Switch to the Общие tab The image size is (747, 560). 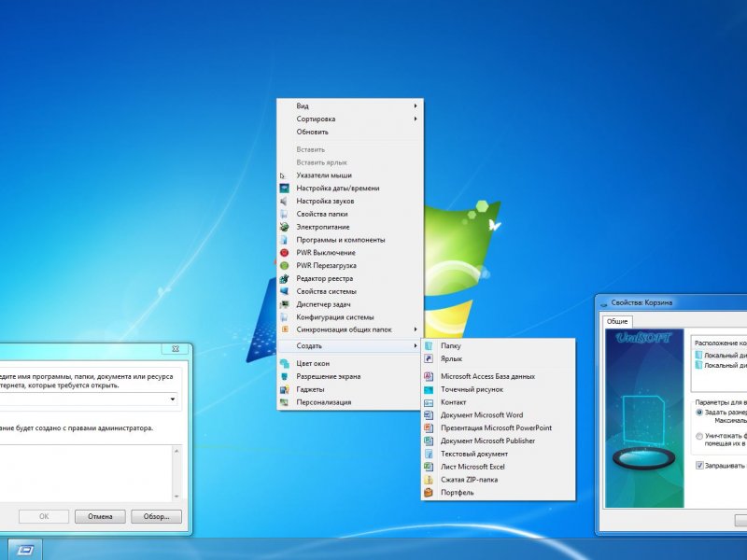click(x=617, y=321)
